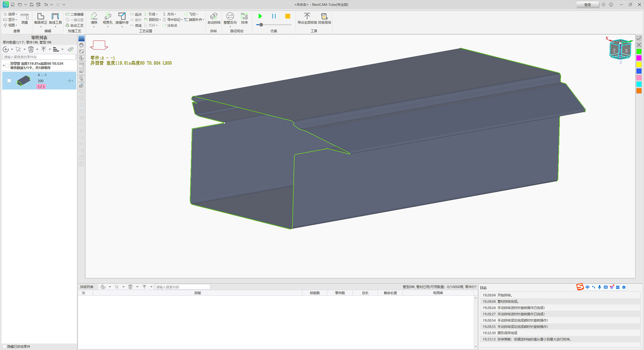Select the hand pan tool in viewport toolbar

pyautogui.click(x=82, y=45)
